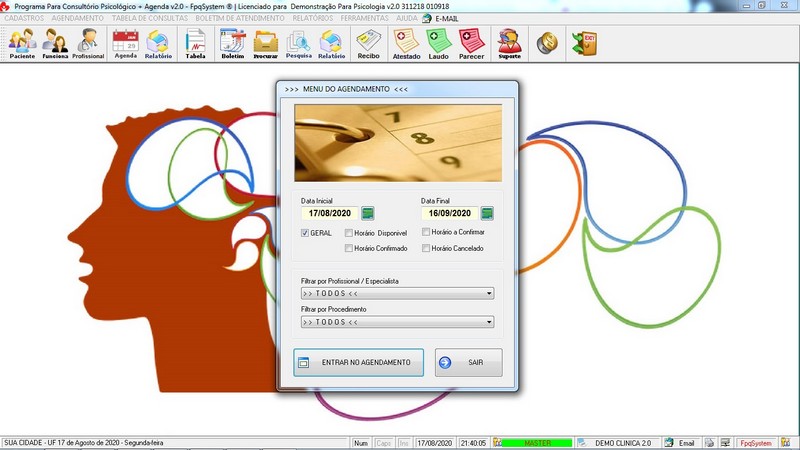The image size is (800, 450).
Task: Open the Agenda calendar icon
Action: 126,43
